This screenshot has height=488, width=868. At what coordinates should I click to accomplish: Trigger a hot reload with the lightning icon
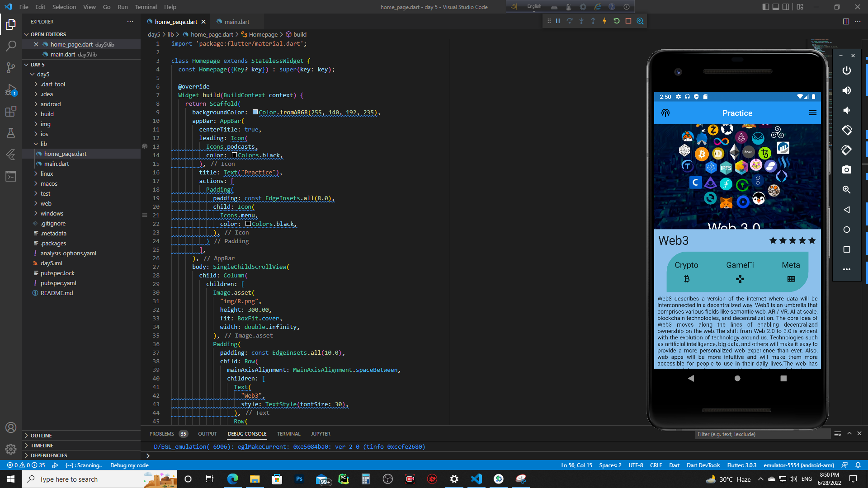coord(604,21)
